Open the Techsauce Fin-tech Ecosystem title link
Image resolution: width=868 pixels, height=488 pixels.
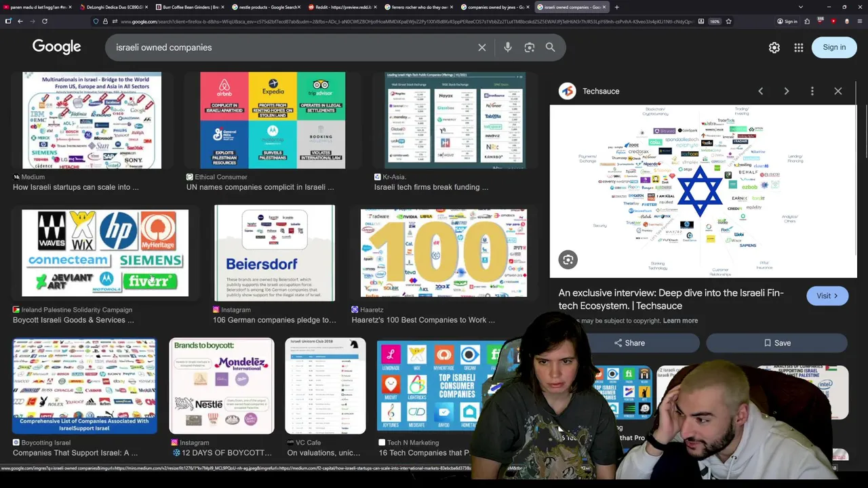coord(671,300)
